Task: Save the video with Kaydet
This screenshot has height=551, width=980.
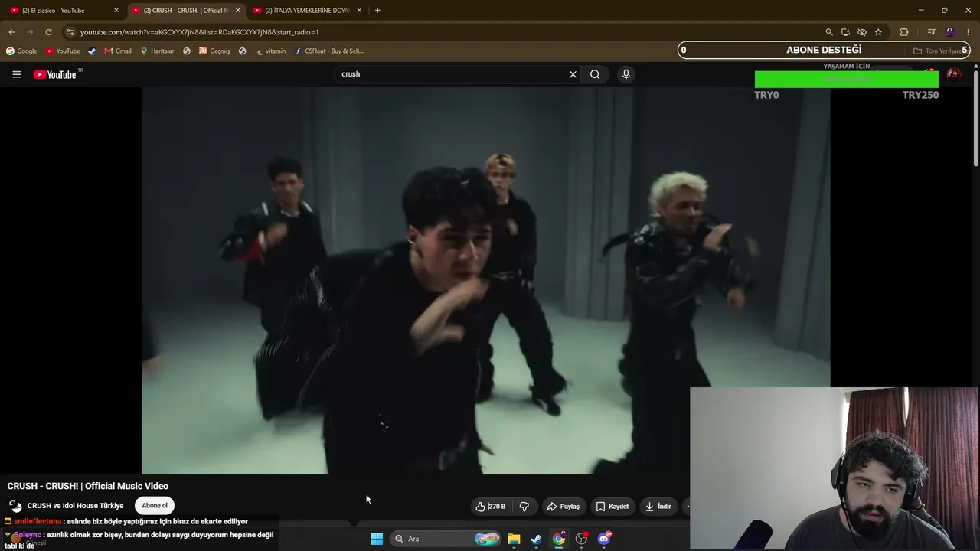Action: (x=612, y=506)
